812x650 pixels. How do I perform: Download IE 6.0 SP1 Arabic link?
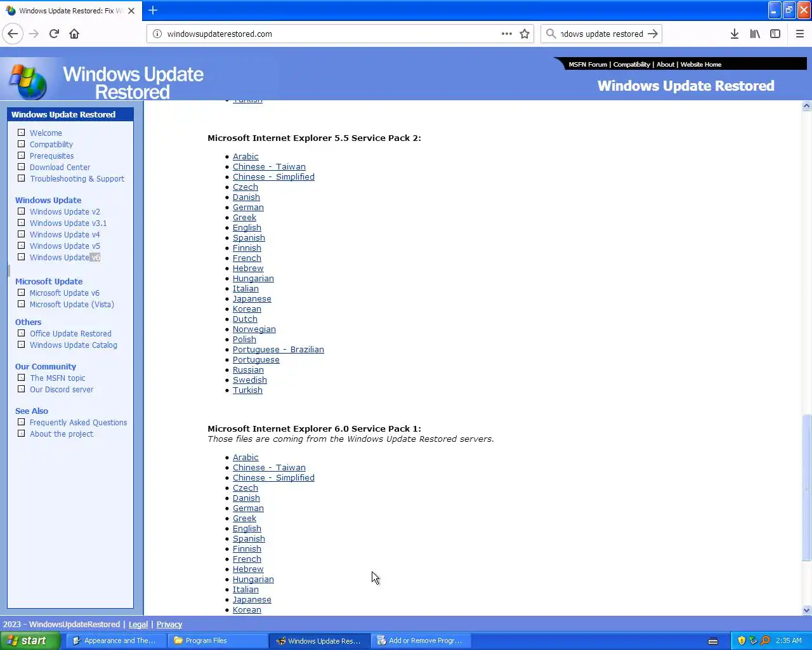tap(246, 457)
